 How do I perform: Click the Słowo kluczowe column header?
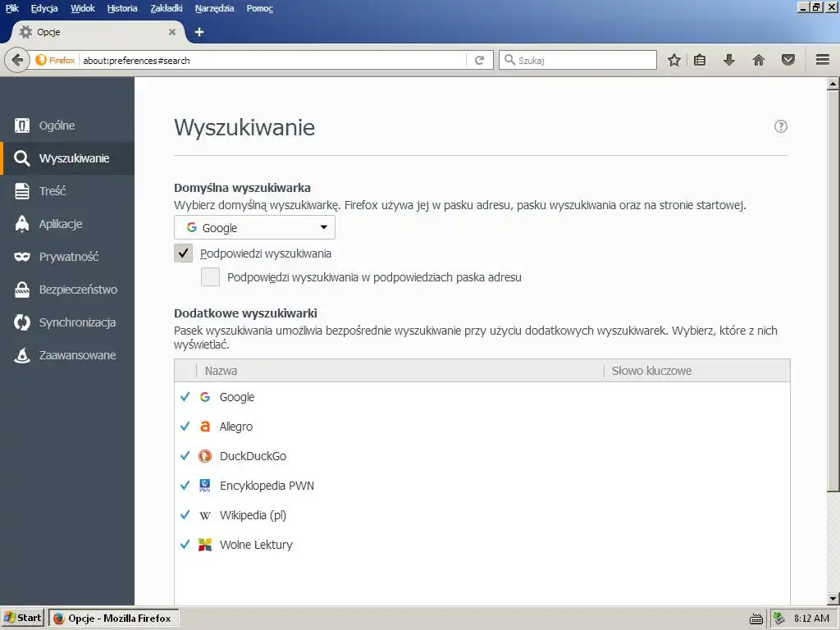point(697,371)
